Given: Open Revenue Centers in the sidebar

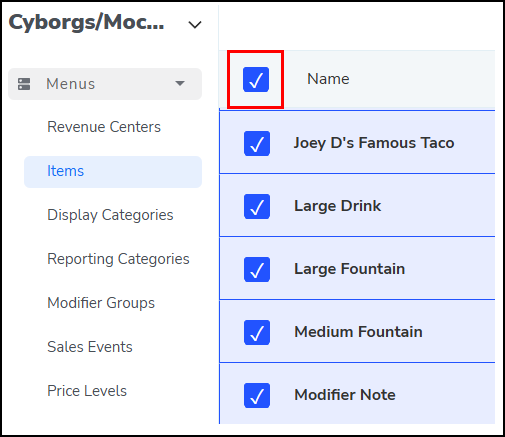Looking at the screenshot, I should 104,127.
